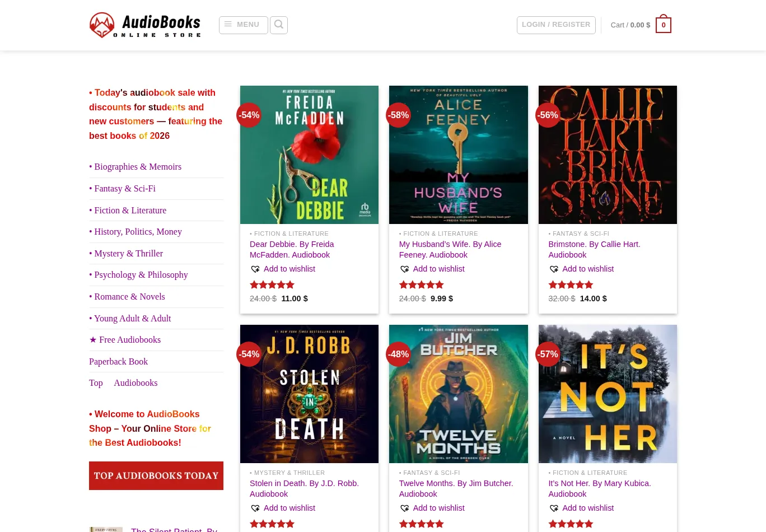
Task: Open the shopping cart bag icon
Action: click(664, 25)
